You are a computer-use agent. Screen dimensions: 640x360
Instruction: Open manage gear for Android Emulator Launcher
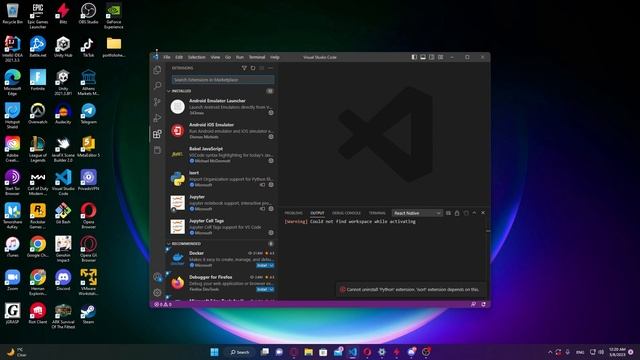[x=271, y=113]
